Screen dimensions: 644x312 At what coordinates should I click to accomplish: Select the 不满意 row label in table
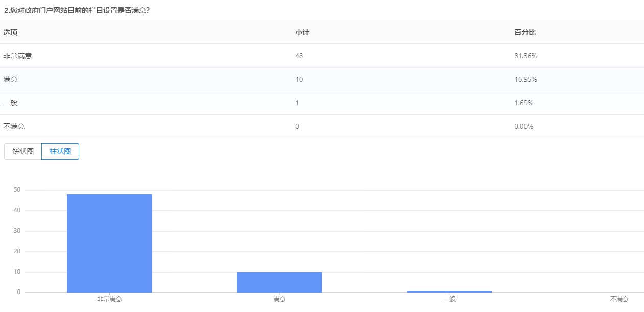(x=14, y=126)
